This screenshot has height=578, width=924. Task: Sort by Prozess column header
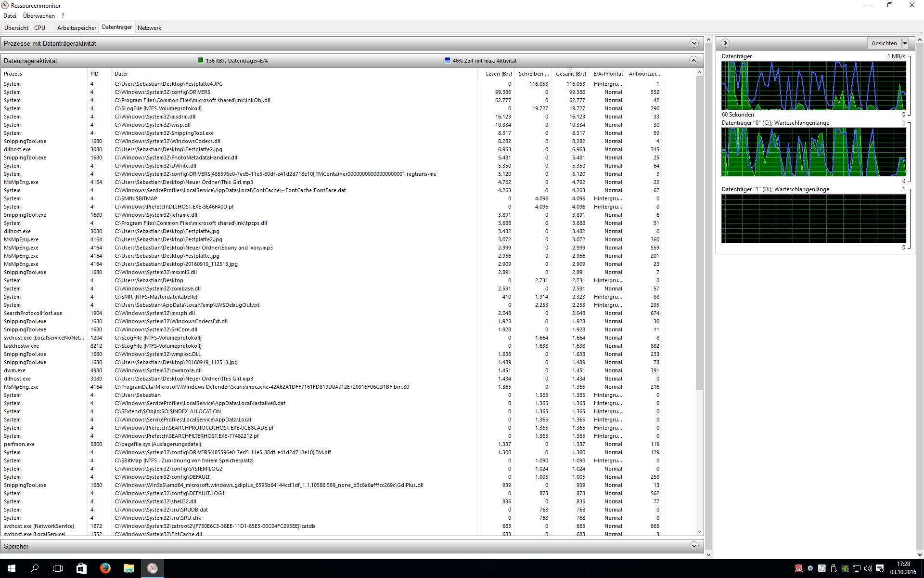[x=13, y=74]
